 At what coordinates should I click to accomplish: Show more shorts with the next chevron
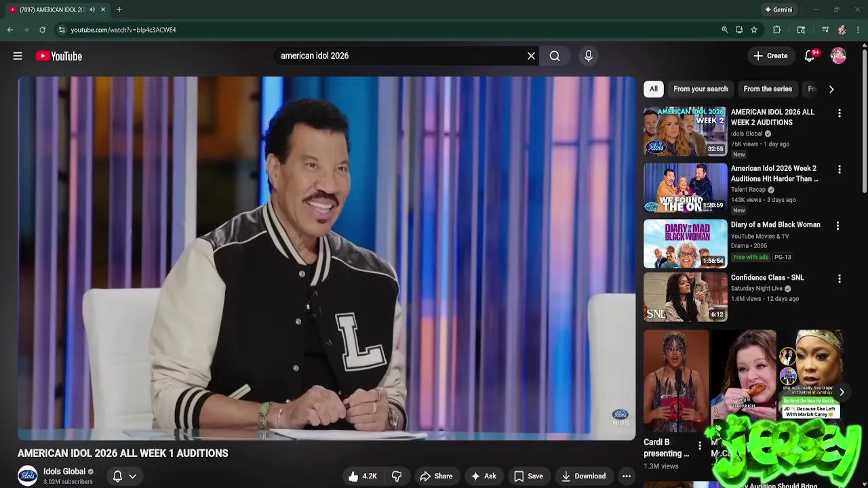842,392
